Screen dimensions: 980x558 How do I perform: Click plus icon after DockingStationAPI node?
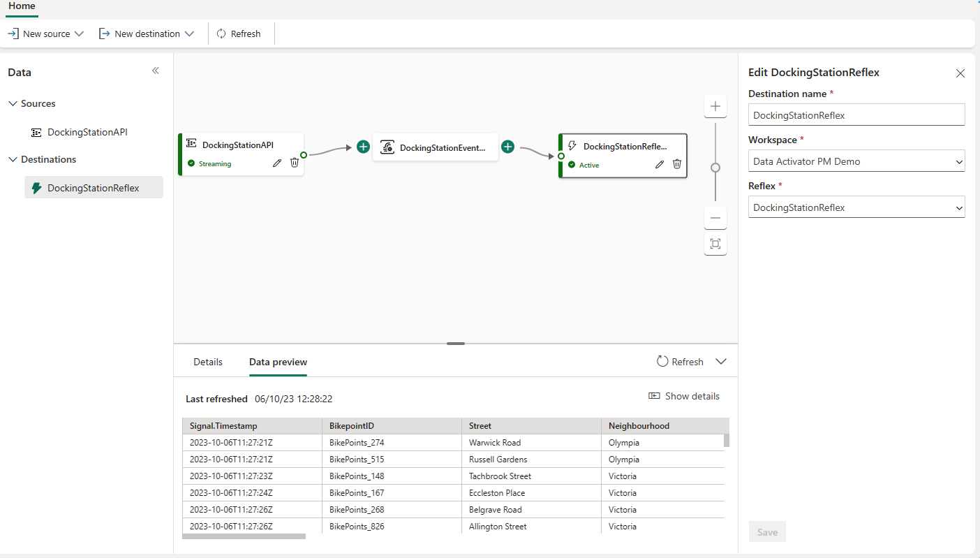tap(363, 147)
